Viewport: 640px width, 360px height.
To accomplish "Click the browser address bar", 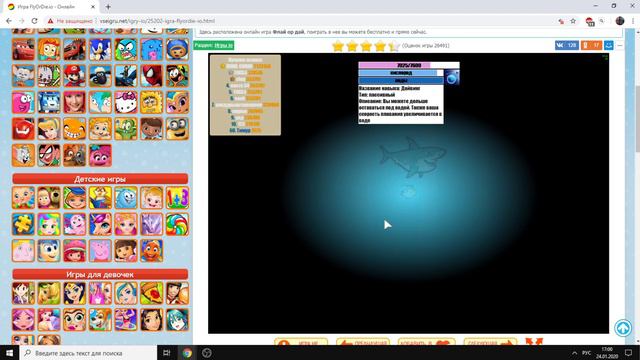I will (x=302, y=21).
